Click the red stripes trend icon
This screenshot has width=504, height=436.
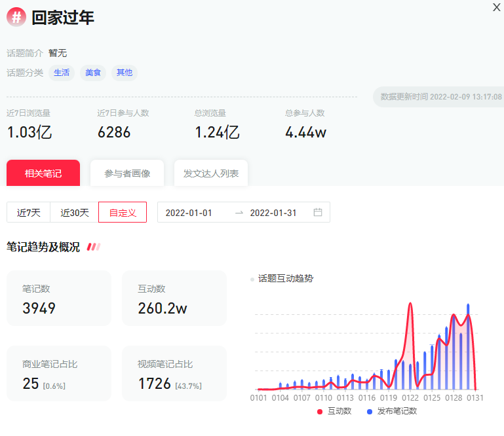click(94, 247)
